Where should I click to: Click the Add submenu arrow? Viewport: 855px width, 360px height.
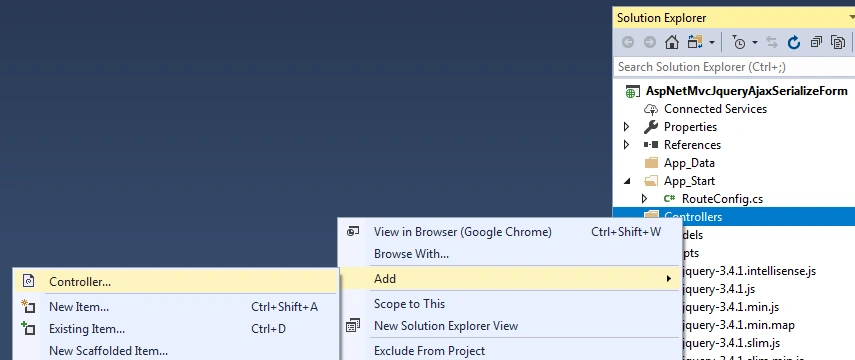[x=669, y=279]
